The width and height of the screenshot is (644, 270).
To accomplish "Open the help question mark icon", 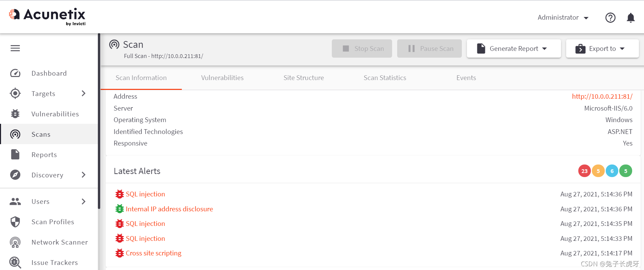I will (610, 18).
